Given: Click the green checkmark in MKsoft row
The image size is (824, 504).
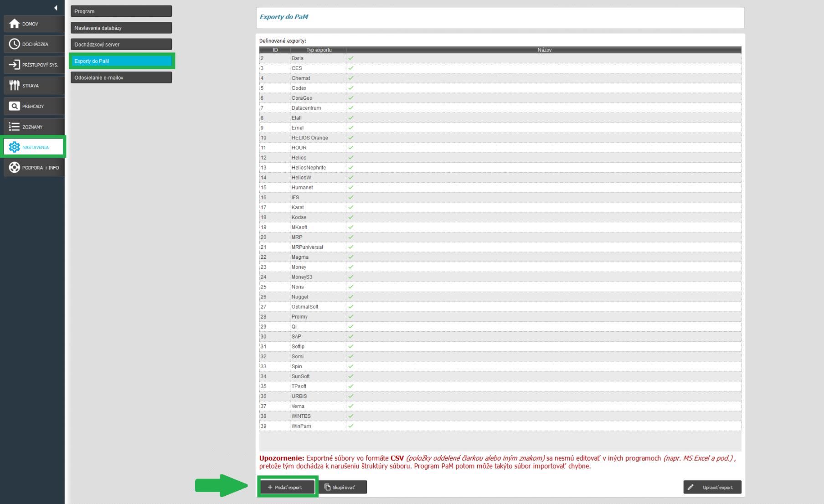Looking at the screenshot, I should 351,227.
